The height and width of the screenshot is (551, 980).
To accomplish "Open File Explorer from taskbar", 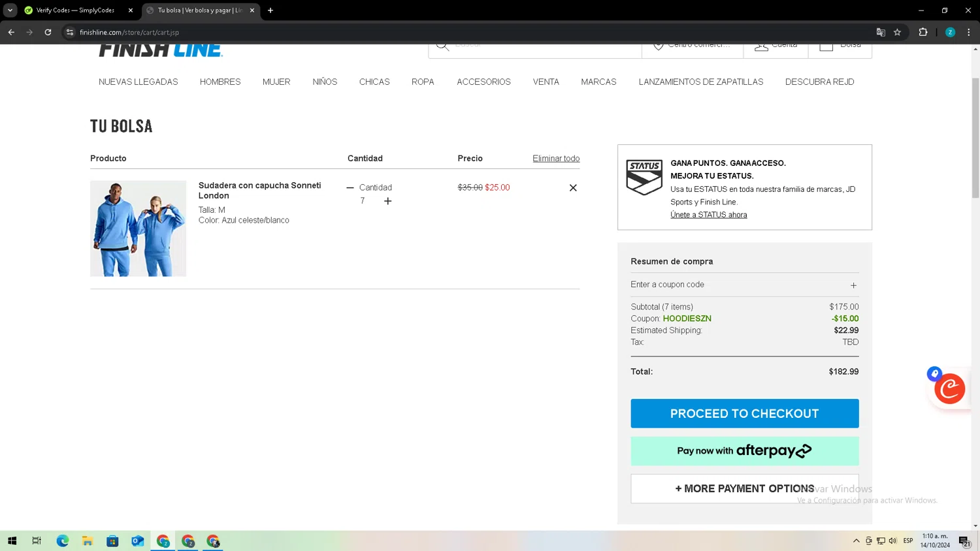I will [88, 541].
